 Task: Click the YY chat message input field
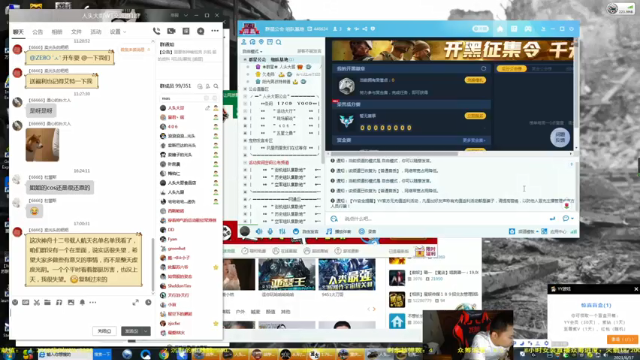tap(445, 219)
